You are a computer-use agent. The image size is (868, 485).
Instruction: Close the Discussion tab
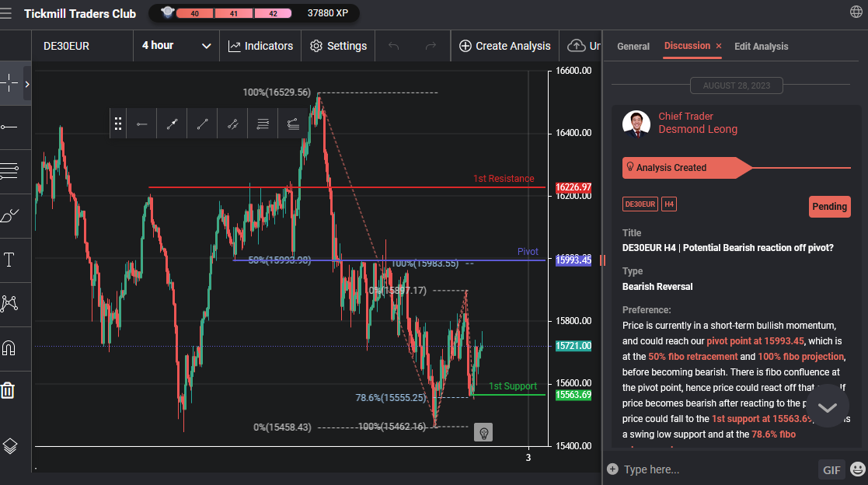pos(719,46)
